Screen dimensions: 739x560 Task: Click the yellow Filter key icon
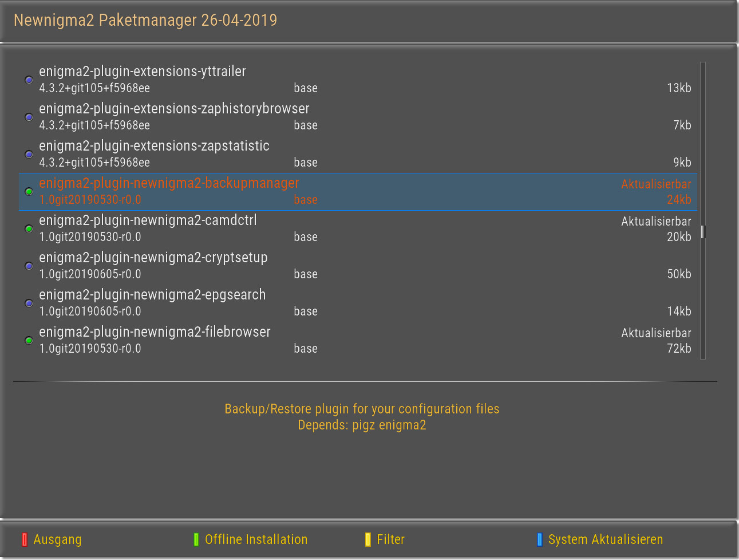367,539
